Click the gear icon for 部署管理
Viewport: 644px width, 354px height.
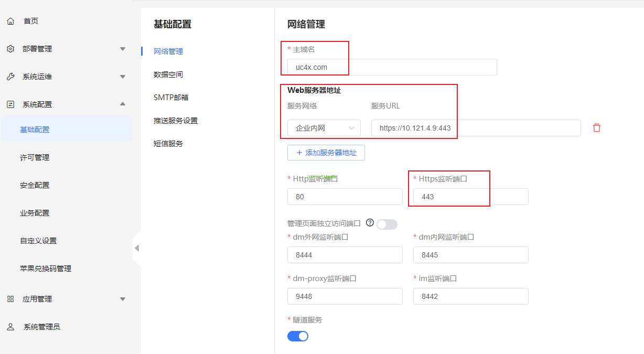[x=10, y=49]
